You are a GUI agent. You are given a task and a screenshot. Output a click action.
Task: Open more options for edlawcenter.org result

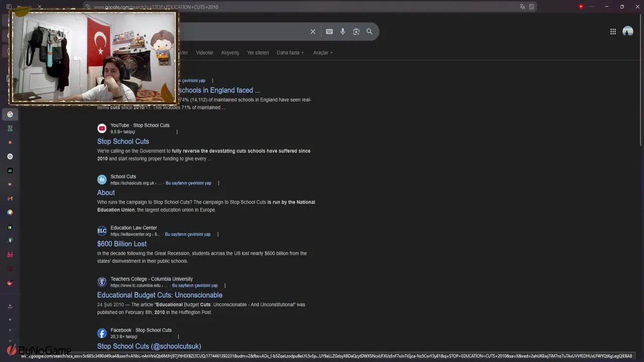(x=218, y=234)
